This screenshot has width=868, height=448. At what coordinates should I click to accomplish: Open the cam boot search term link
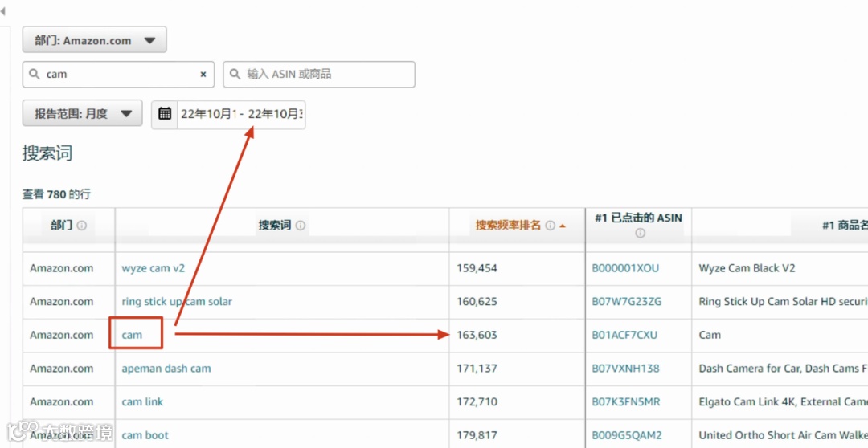tap(145, 435)
